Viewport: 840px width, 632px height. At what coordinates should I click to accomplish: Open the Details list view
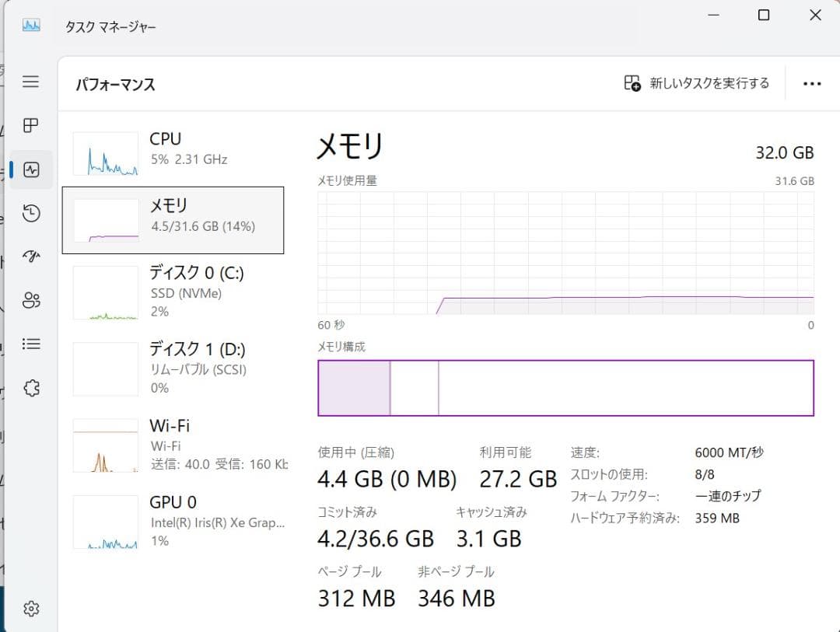click(x=31, y=344)
